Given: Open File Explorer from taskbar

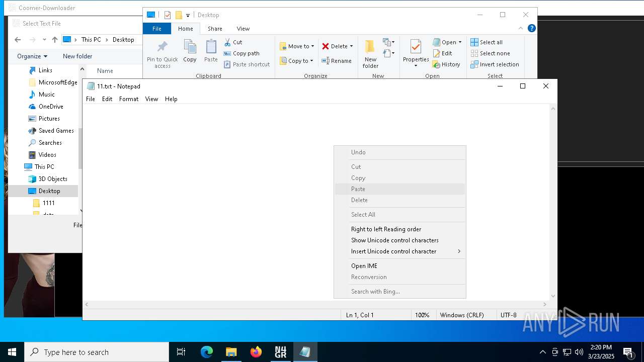Looking at the screenshot, I should [x=231, y=352].
